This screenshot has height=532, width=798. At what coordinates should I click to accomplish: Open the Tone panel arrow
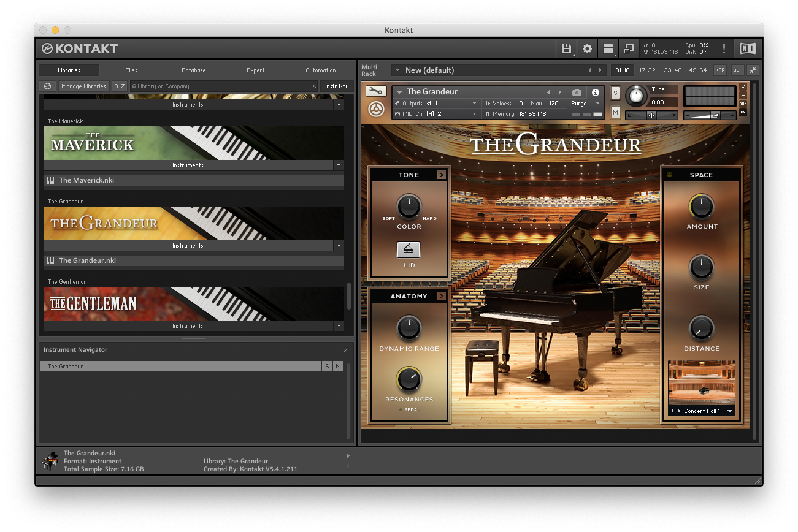click(441, 175)
